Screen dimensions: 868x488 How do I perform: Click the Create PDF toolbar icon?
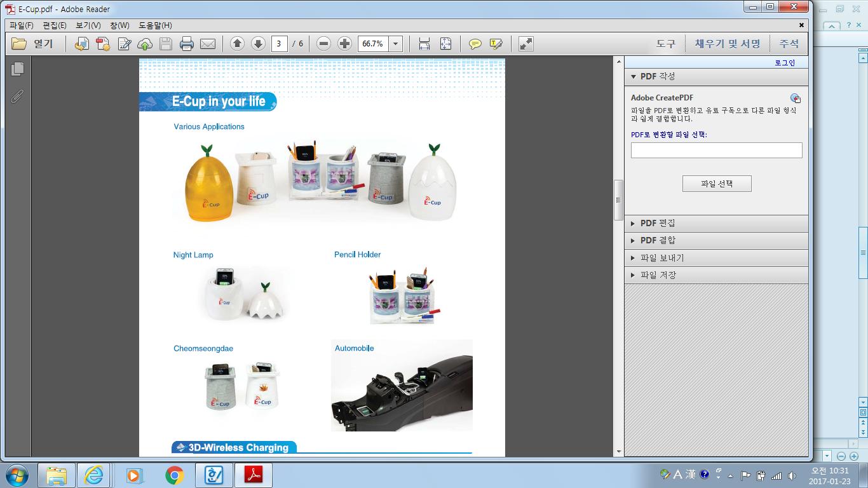coord(102,44)
